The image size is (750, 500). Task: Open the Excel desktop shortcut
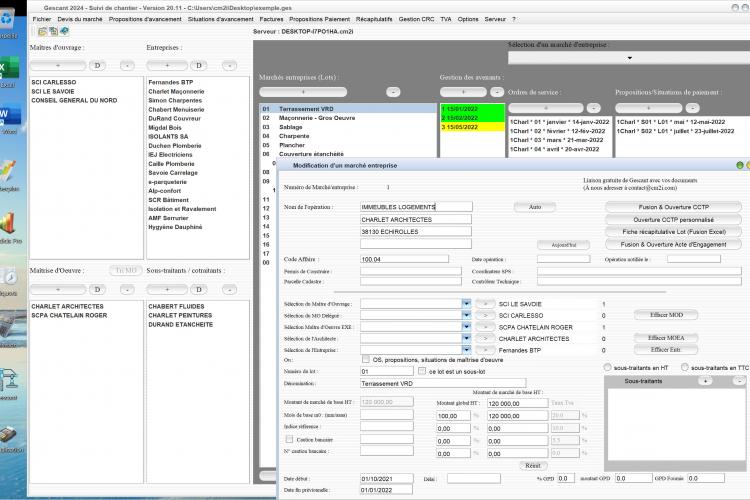pyautogui.click(x=8, y=73)
